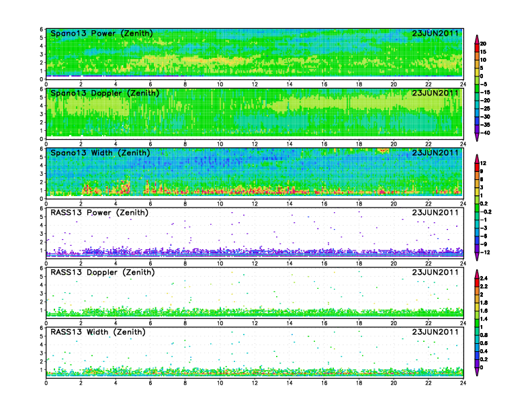Click the 1.6 label on bottom color bar
532x411 pixels.
484,311
